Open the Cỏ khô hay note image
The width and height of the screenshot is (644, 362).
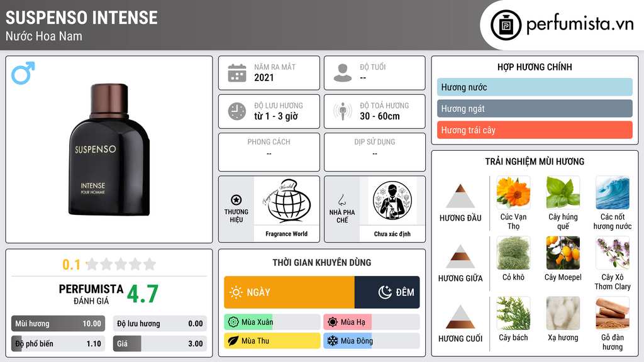point(513,253)
